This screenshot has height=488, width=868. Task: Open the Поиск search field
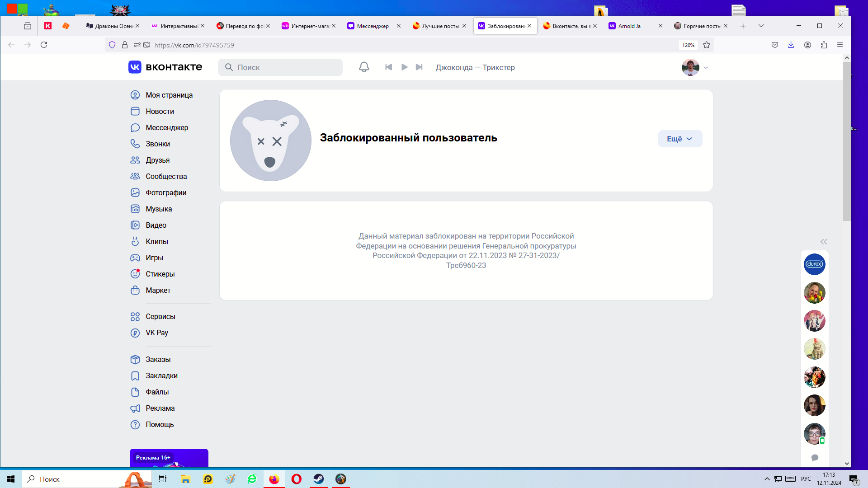pos(279,67)
